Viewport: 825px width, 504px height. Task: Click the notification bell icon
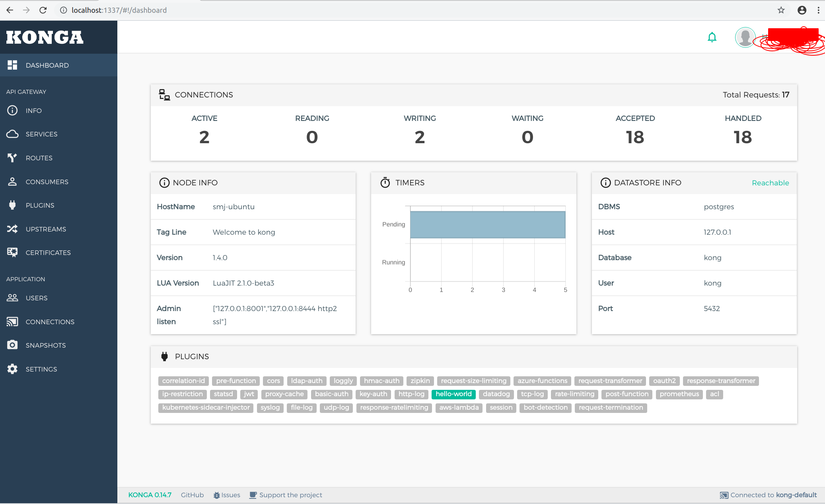click(712, 37)
